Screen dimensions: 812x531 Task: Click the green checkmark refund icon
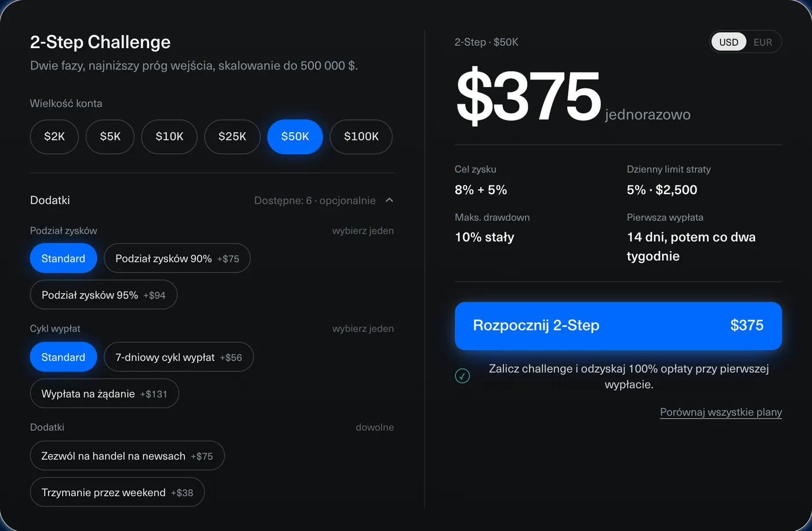[x=462, y=376]
